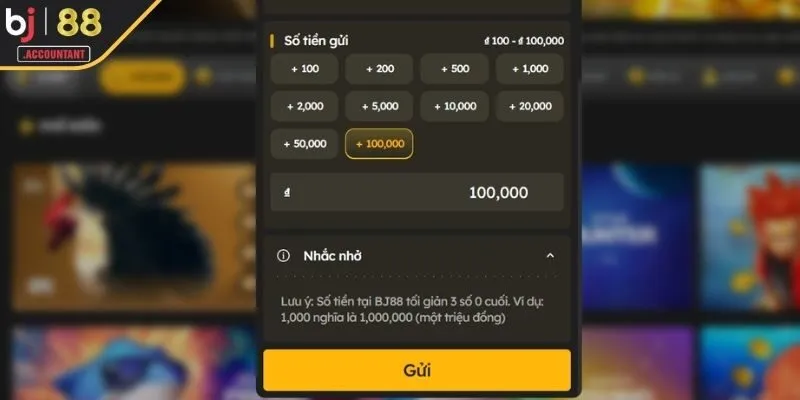Viewport: 800px width, 400px height.
Task: Click the info icon beside Nhắc nhở
Action: (283, 256)
